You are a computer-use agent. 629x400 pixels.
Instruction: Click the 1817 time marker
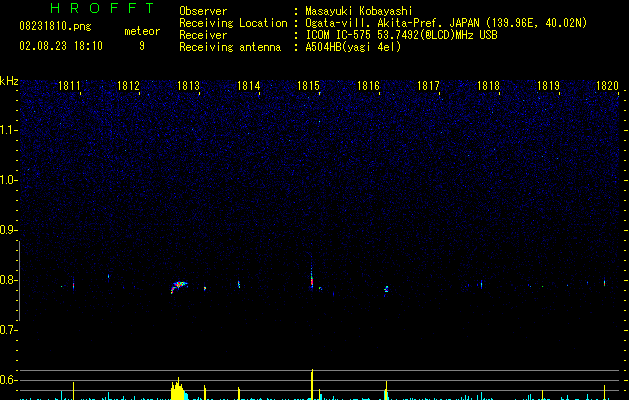click(428, 86)
